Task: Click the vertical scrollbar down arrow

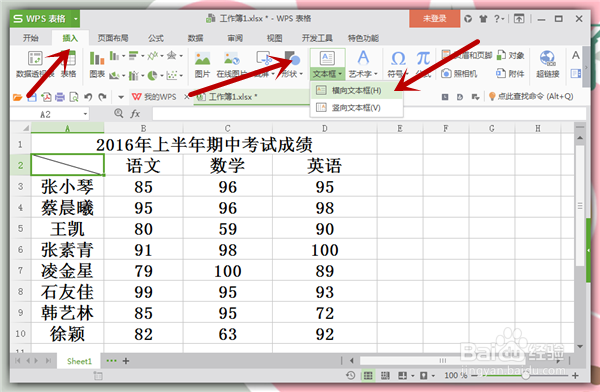Action: click(x=580, y=346)
